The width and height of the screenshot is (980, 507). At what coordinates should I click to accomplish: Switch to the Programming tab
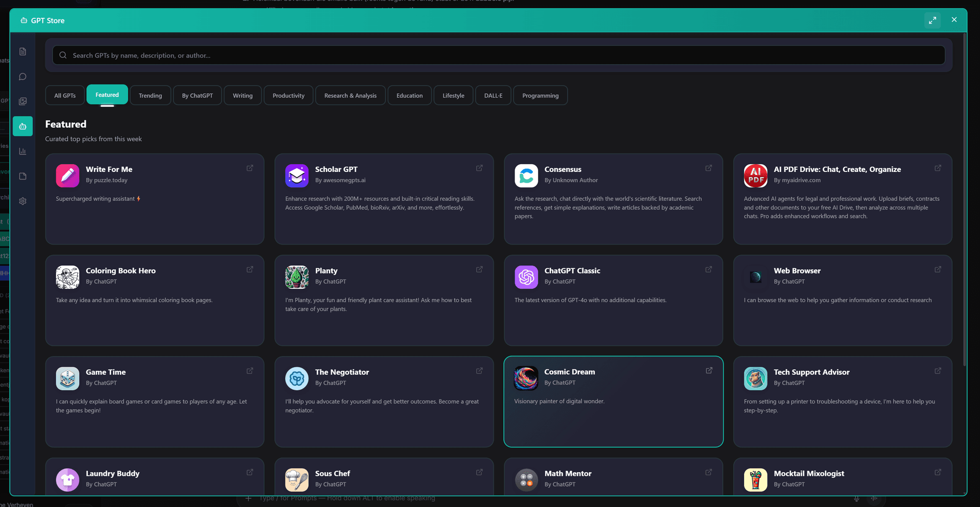540,95
